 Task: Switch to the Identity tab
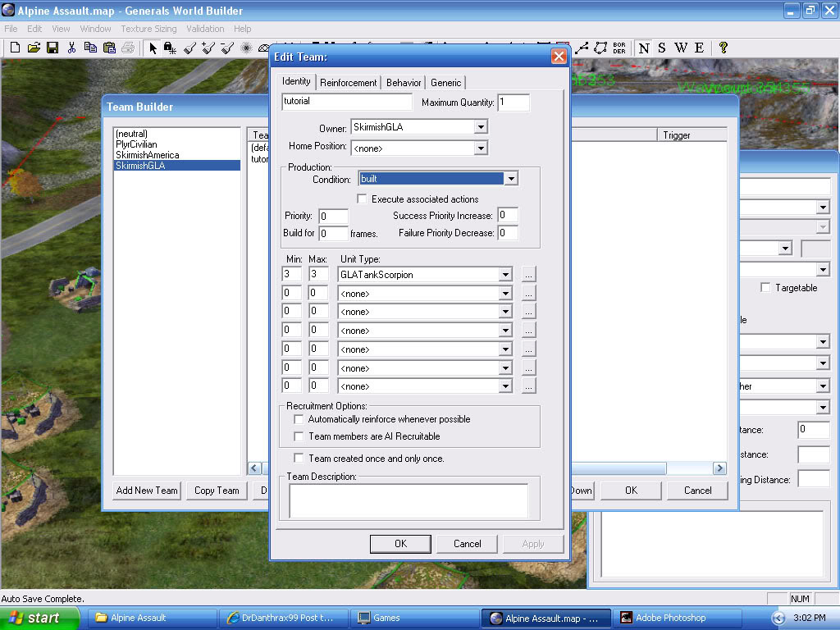(x=296, y=81)
